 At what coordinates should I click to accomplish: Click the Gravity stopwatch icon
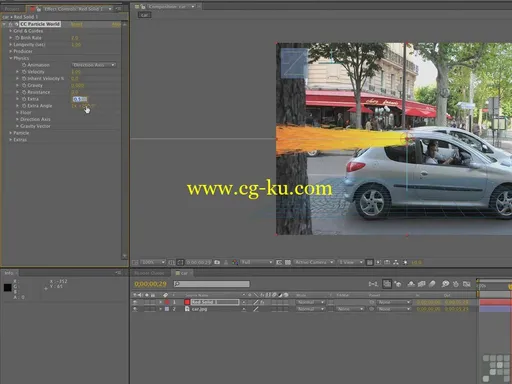coord(24,85)
